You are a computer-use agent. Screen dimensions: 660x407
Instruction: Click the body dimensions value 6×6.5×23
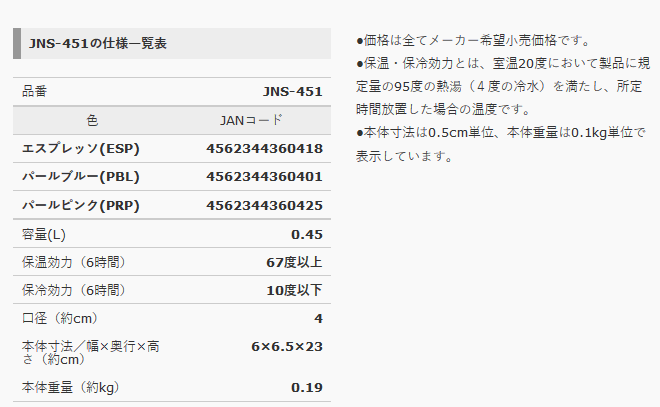(286, 345)
